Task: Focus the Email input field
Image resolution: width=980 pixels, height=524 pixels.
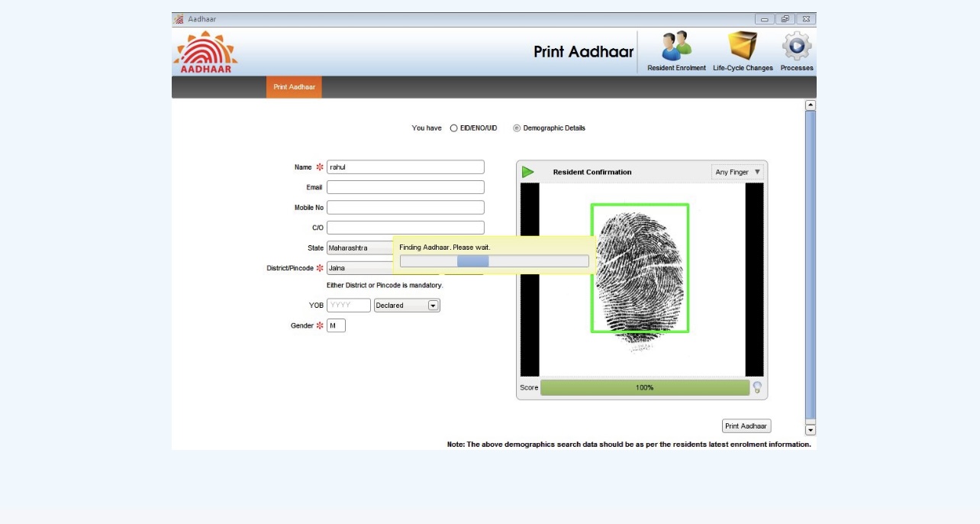Action: [x=405, y=187]
